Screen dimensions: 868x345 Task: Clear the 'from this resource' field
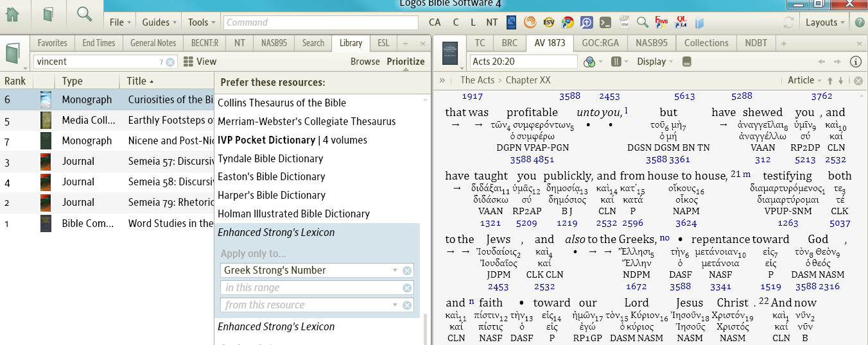[x=407, y=305]
